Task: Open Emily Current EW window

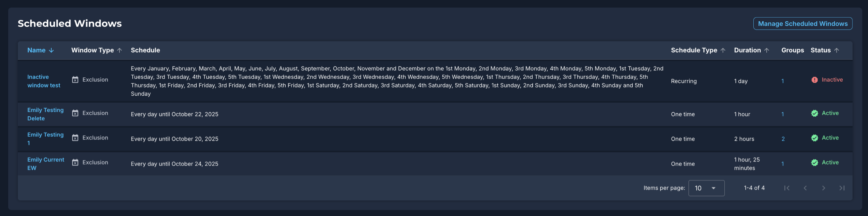Action: [x=46, y=164]
